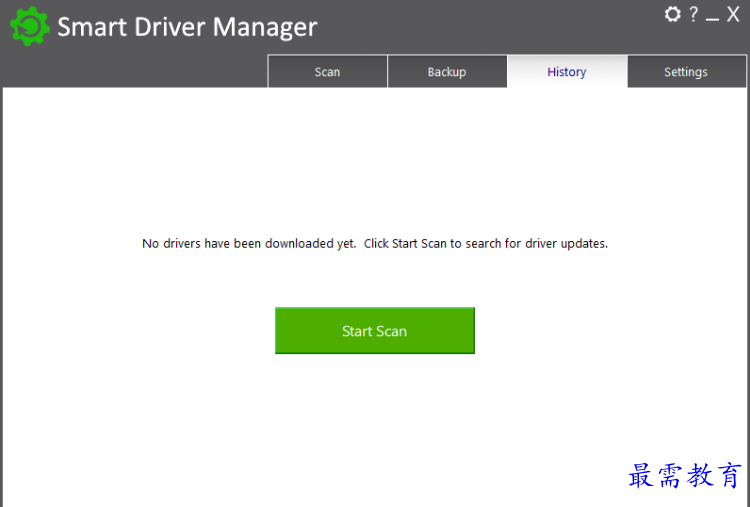Screen dimensions: 750x507
Task: Select the History tab
Action: pos(567,71)
